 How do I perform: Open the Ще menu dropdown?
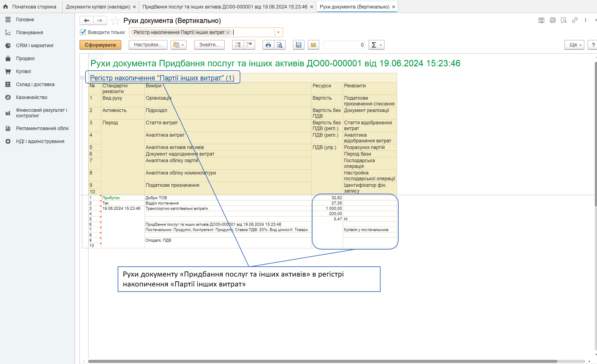[x=574, y=45]
